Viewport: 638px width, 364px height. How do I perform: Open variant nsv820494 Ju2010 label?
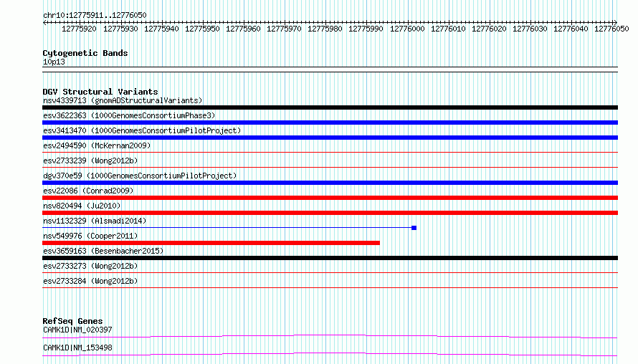(x=82, y=206)
